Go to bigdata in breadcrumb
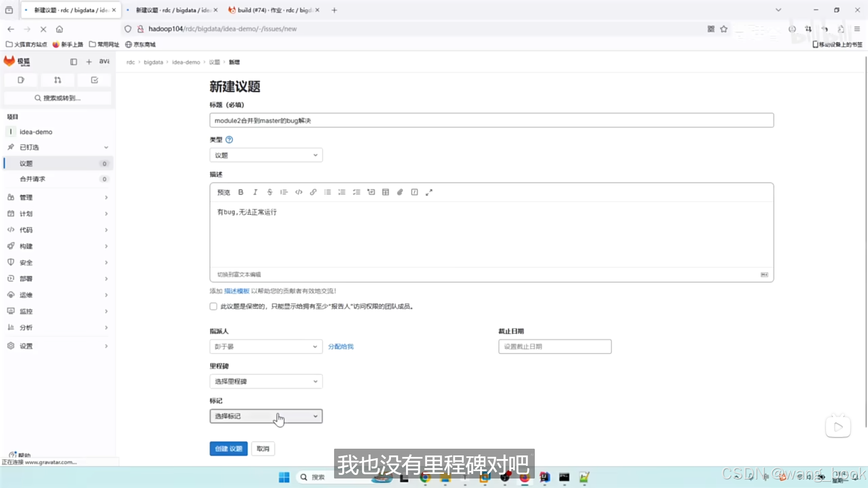 point(153,62)
